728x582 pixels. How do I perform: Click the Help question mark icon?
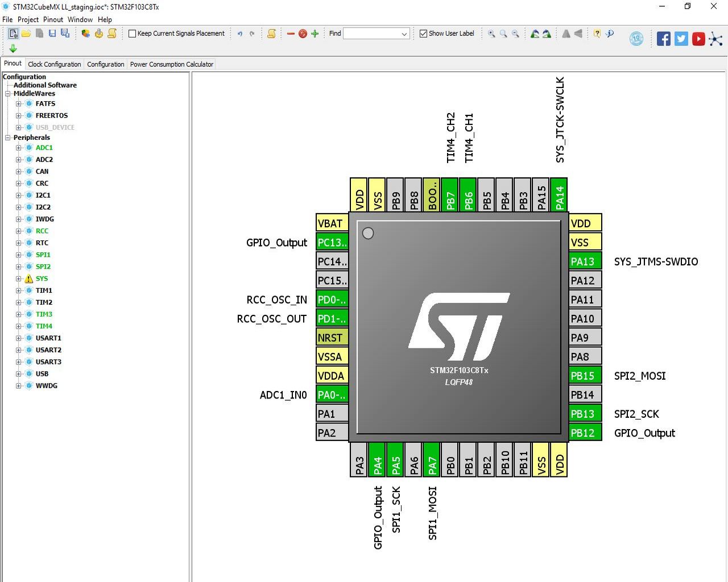pyautogui.click(x=597, y=34)
